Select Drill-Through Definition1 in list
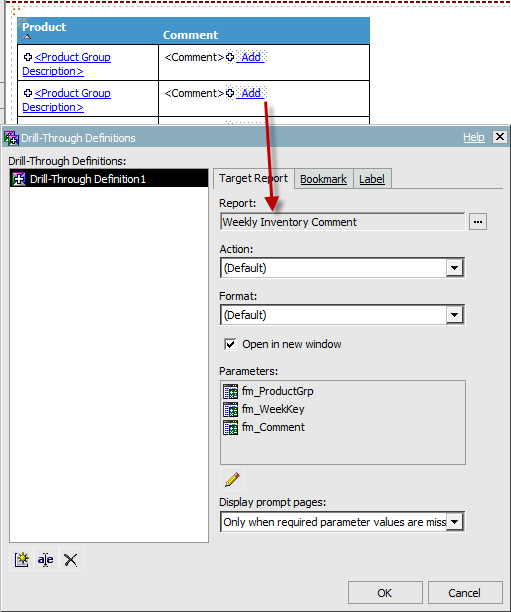This screenshot has height=612, width=511. click(109, 179)
